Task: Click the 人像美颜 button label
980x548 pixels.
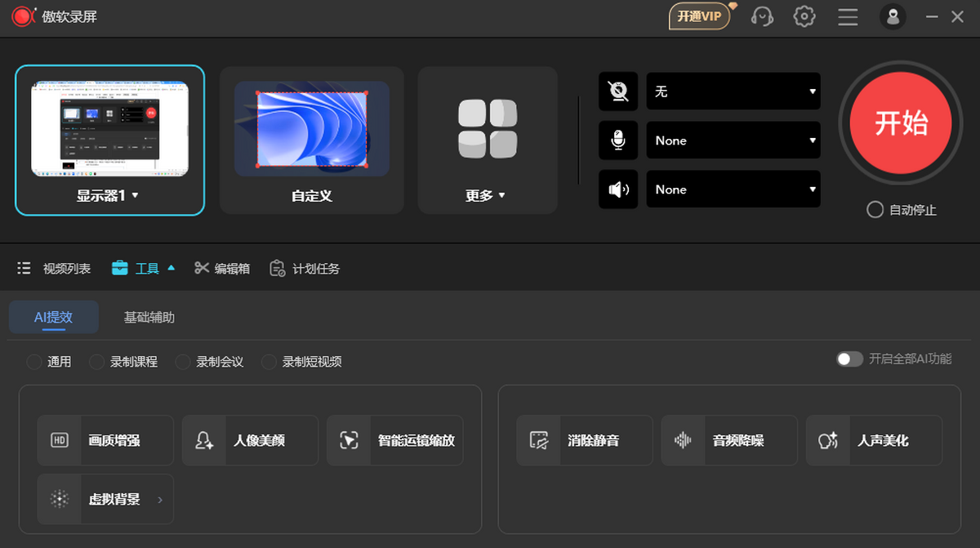Action: pyautogui.click(x=259, y=441)
